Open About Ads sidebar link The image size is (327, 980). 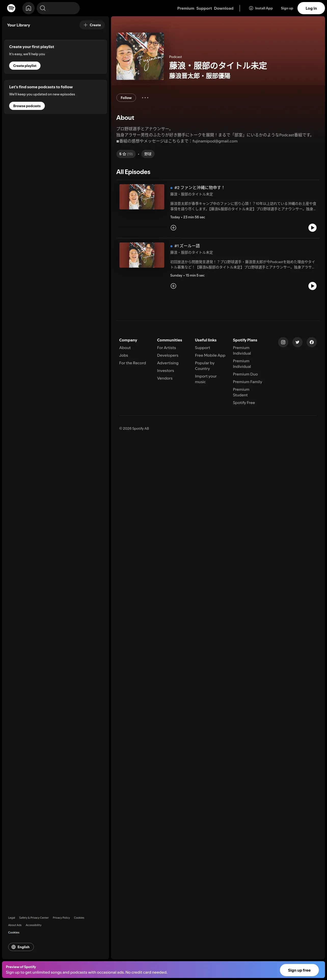(15, 925)
